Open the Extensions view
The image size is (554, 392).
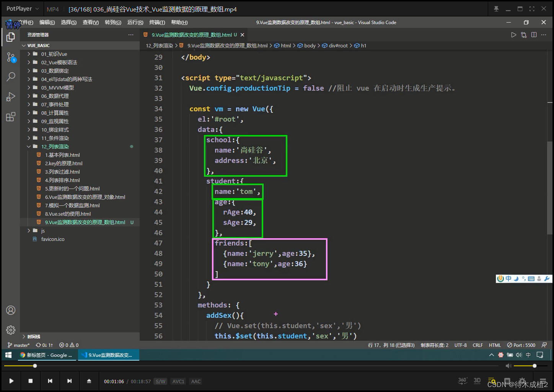(x=11, y=117)
